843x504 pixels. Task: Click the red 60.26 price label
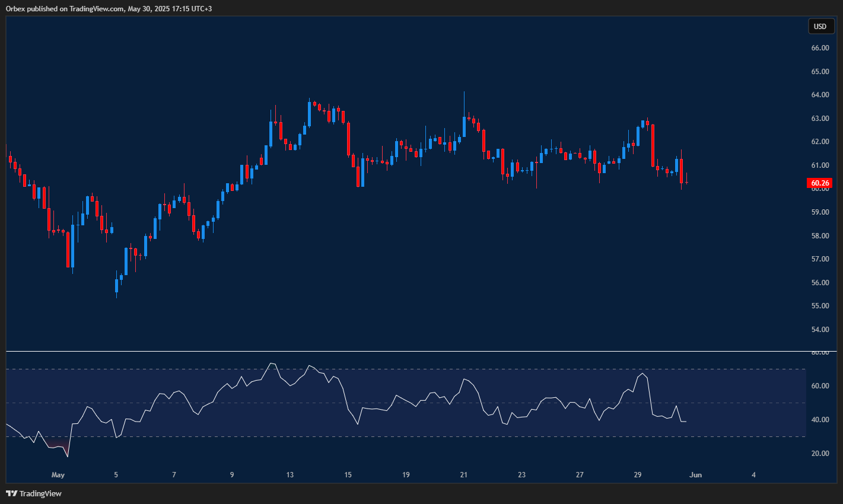click(x=820, y=183)
